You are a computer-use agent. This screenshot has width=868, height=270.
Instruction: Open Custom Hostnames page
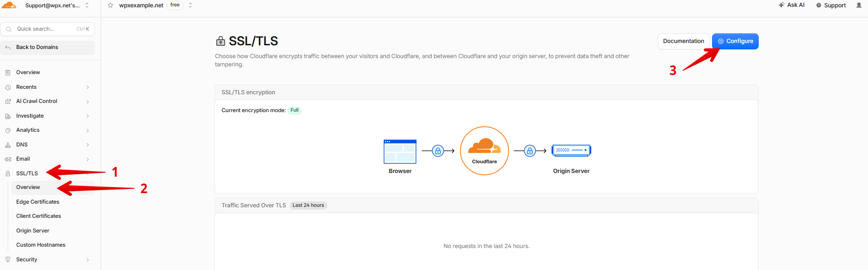click(x=41, y=245)
